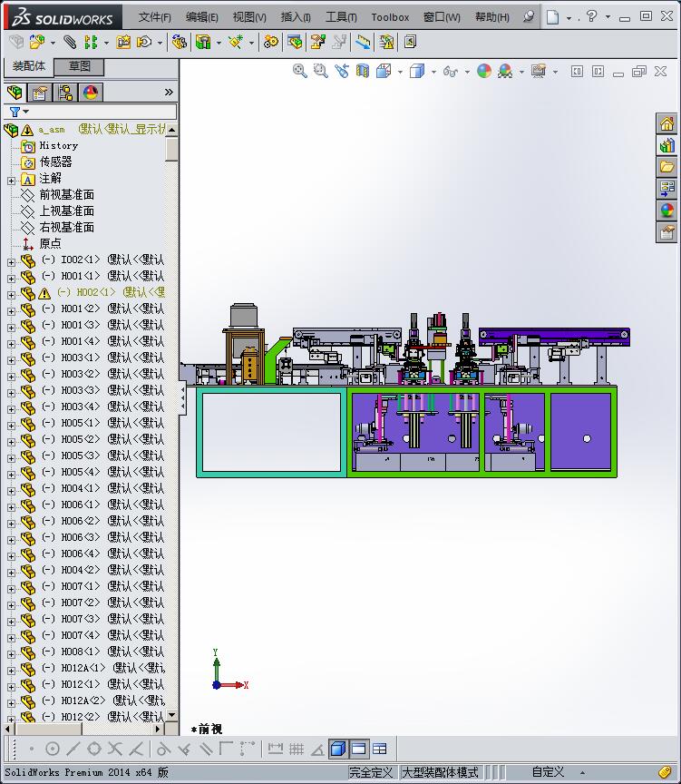
Task: Toggle the single viewport layout button
Action: [x=359, y=749]
